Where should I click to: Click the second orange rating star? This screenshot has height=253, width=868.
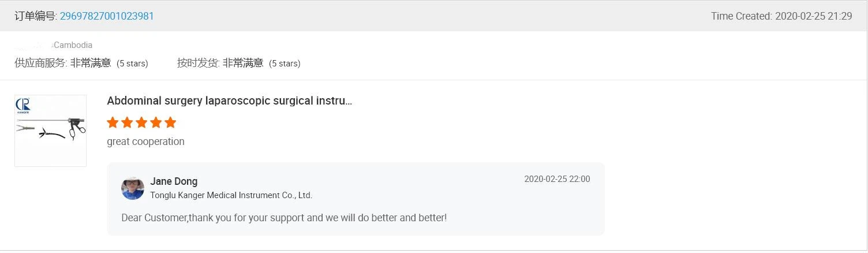click(x=127, y=122)
